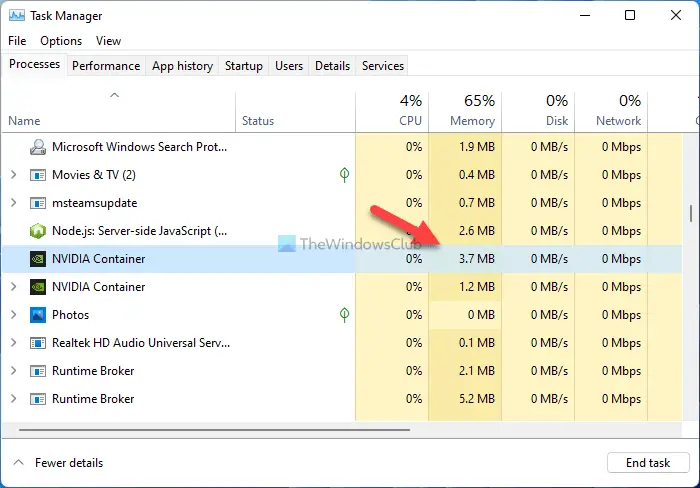Screen dimensions: 700x488
Task: Sort by the Memory column header
Action: coord(465,112)
